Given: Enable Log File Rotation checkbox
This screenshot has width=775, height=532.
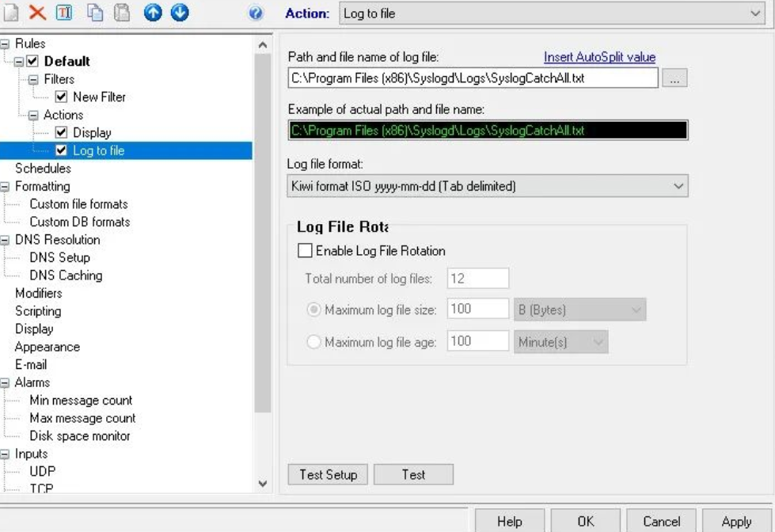Looking at the screenshot, I should pyautogui.click(x=305, y=251).
